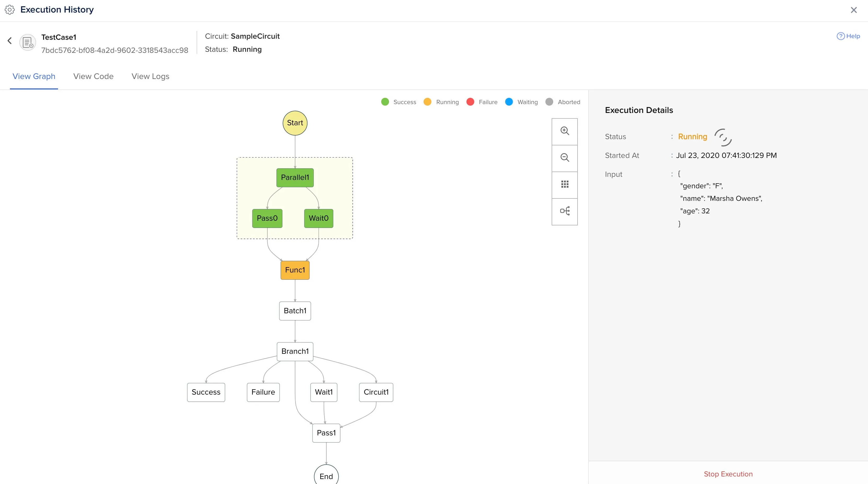The height and width of the screenshot is (484, 868).
Task: Click the orange Running status in Execution Details
Action: pos(693,136)
